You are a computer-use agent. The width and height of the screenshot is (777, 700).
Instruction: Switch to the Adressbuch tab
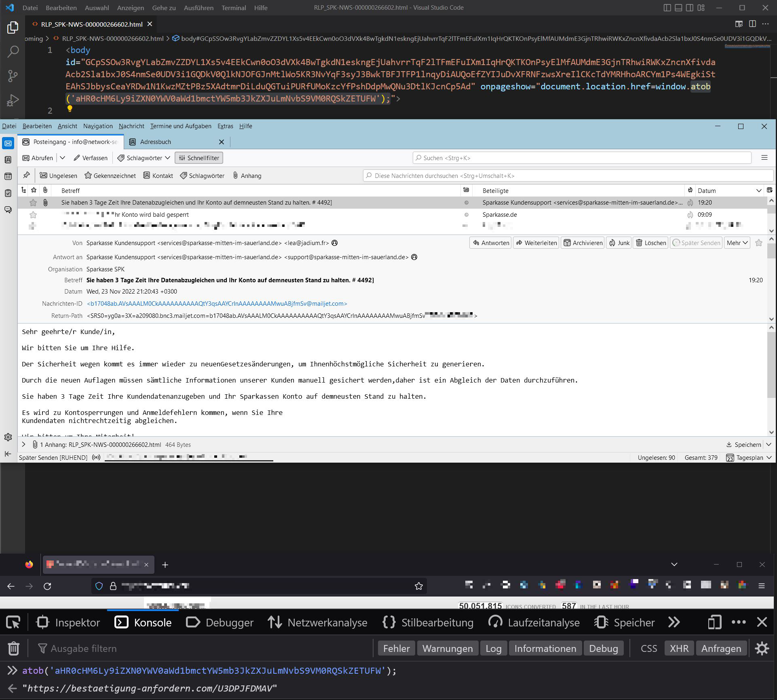[176, 142]
